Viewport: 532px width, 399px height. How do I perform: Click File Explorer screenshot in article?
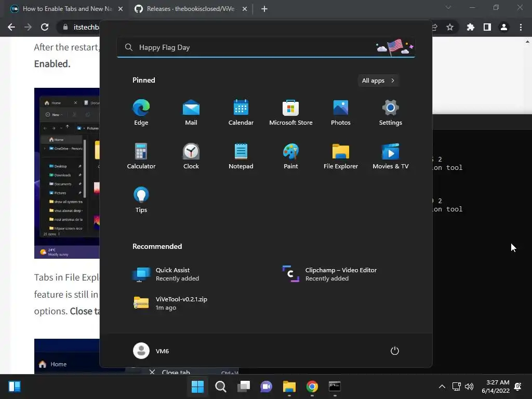[67, 173]
